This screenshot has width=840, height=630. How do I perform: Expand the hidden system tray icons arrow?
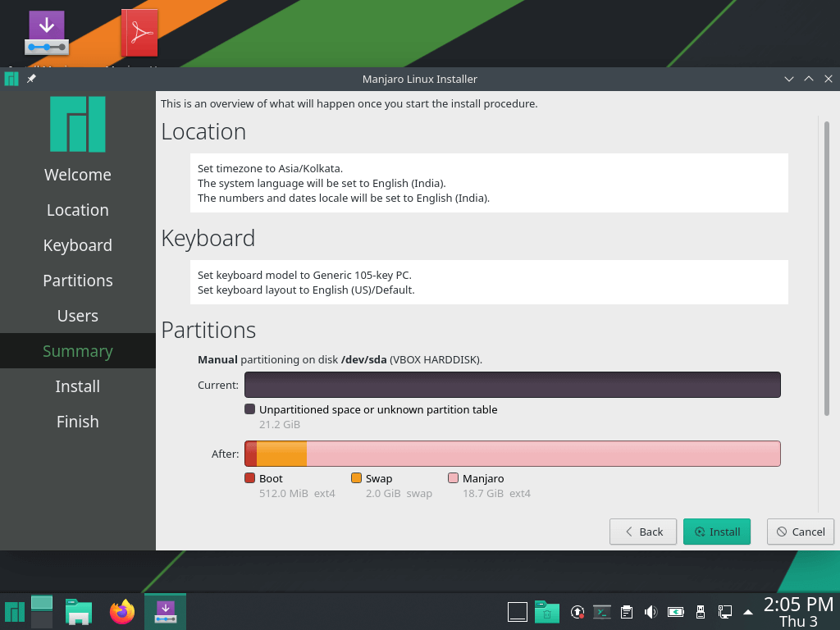click(x=747, y=612)
